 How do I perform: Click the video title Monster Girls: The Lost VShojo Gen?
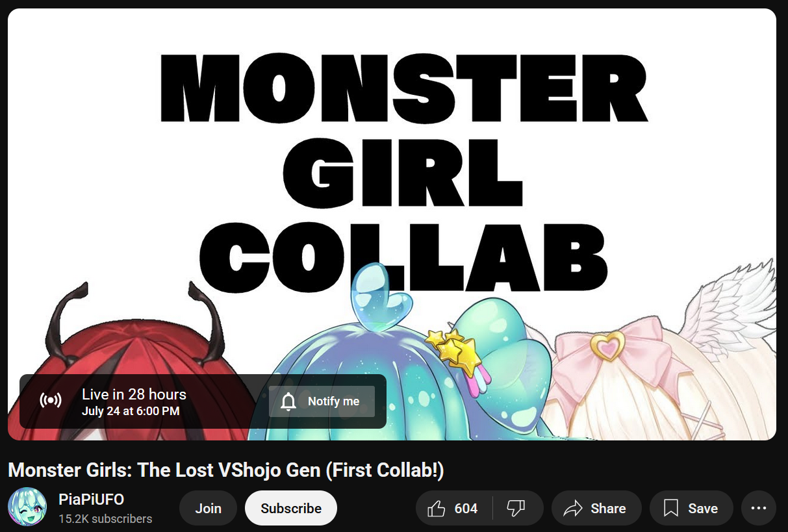tap(225, 470)
